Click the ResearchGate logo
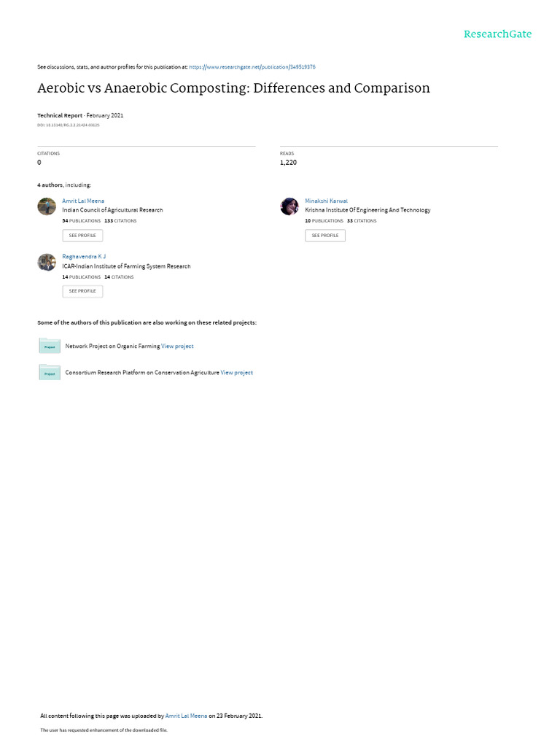 pyautogui.click(x=497, y=34)
